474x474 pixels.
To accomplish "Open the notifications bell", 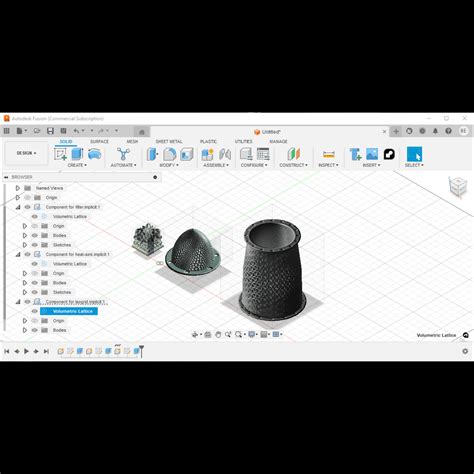I will (x=435, y=131).
